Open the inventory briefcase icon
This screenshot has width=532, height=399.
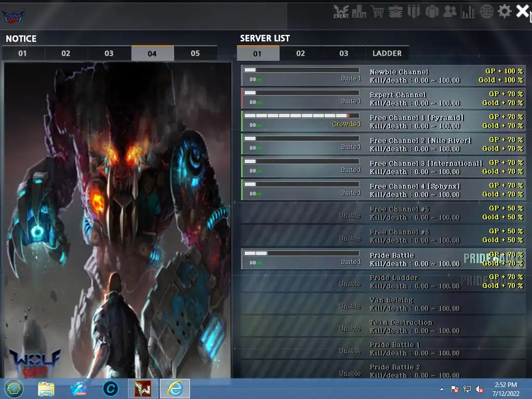[x=395, y=12]
